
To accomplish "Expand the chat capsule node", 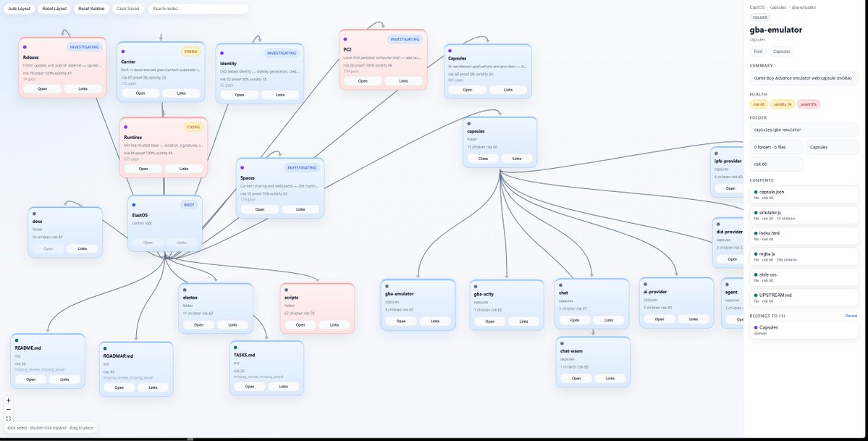I will click(x=575, y=320).
